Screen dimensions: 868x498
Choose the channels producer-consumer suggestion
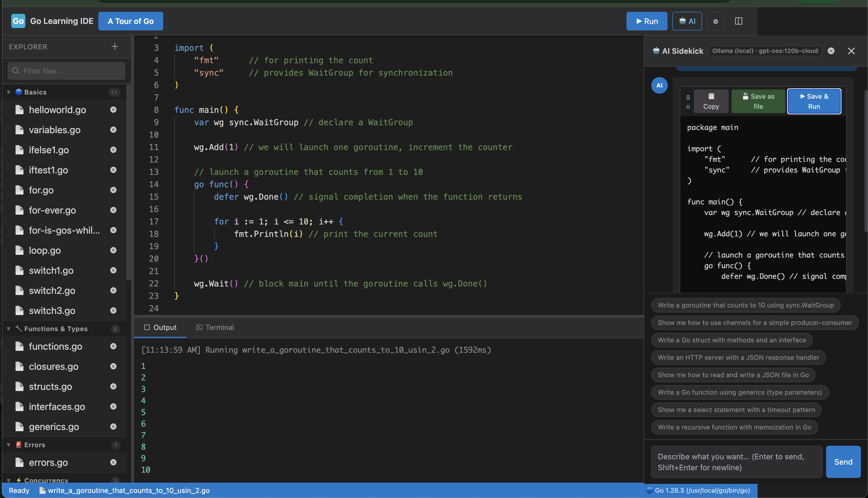pos(755,323)
